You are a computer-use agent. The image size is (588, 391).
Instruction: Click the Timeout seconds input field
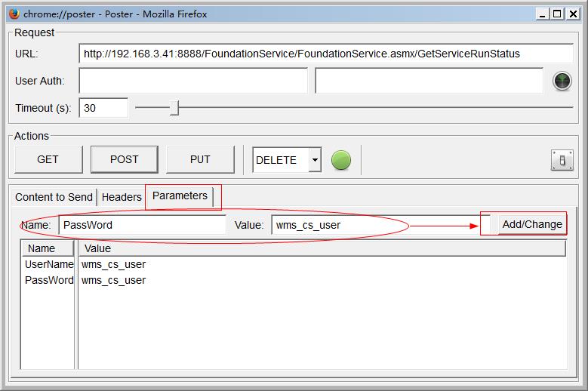(x=103, y=108)
